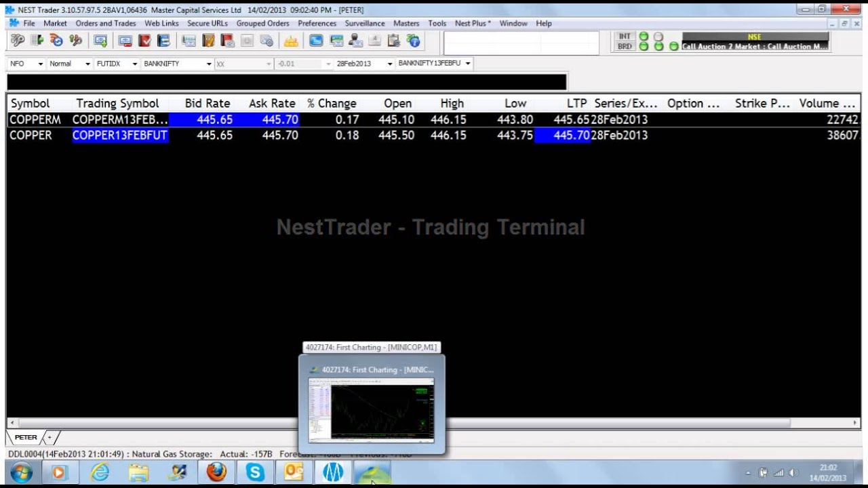
Task: Click the red book with envelope icon
Action: pos(227,41)
